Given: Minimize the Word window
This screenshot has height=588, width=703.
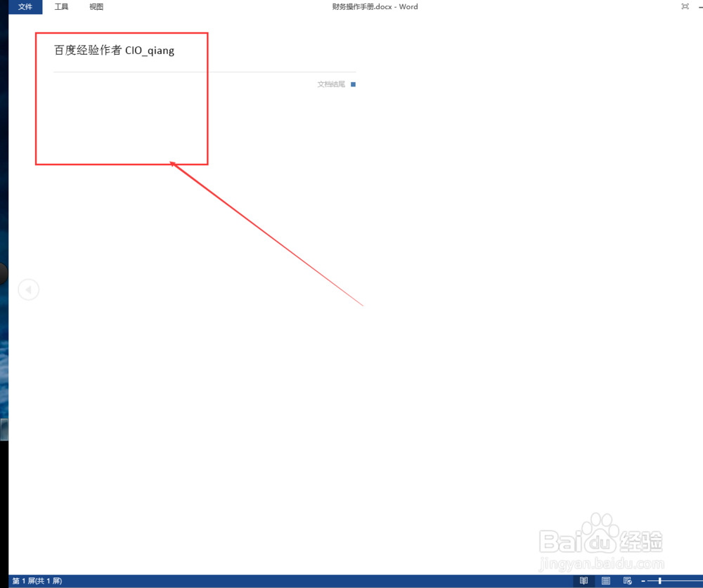Looking at the screenshot, I should click(701, 6).
